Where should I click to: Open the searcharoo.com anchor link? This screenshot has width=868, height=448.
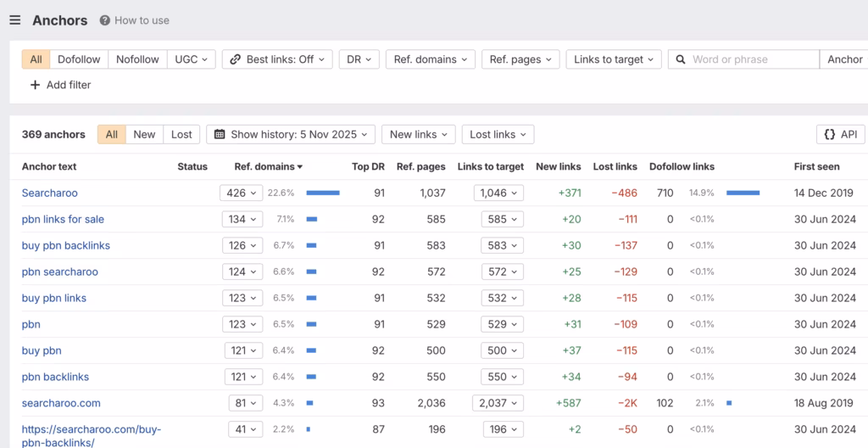pos(61,403)
